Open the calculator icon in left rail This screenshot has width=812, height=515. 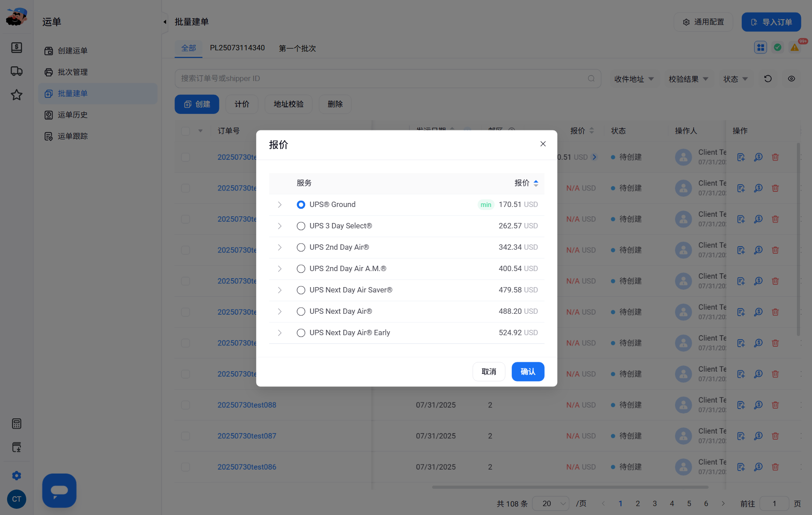16,424
